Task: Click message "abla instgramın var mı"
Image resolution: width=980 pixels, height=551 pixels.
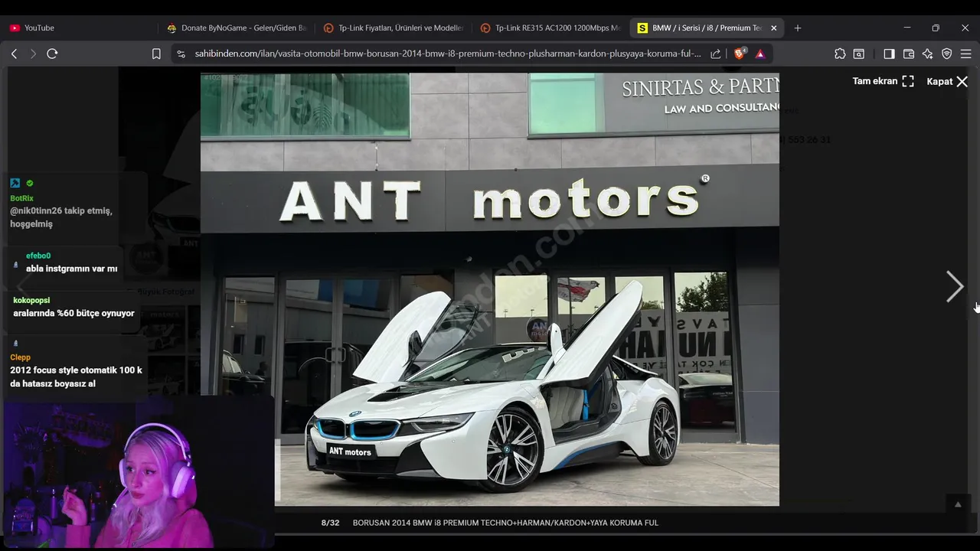Action: 71,269
